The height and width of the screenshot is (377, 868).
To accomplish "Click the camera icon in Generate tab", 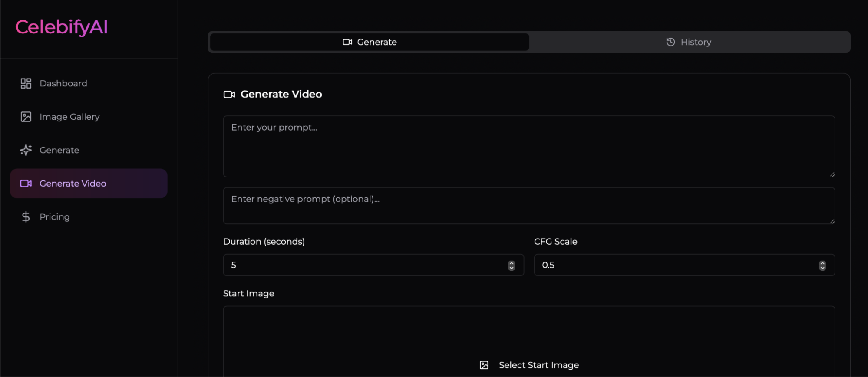I will point(347,42).
